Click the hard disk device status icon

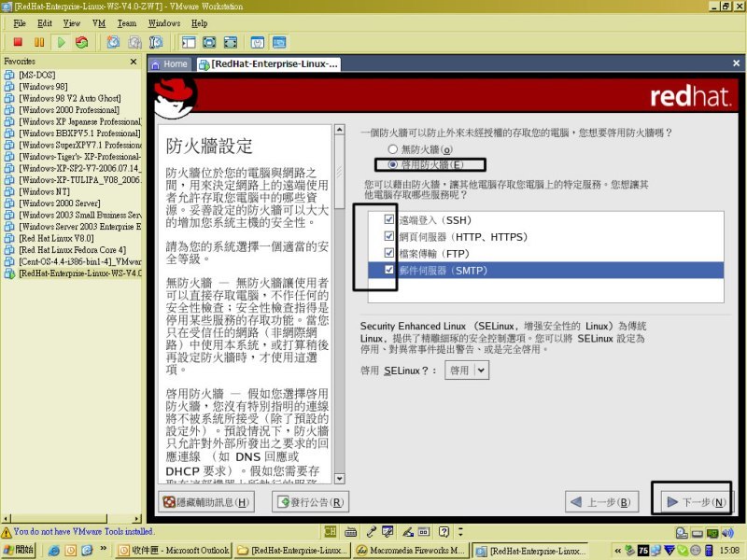coord(682,532)
